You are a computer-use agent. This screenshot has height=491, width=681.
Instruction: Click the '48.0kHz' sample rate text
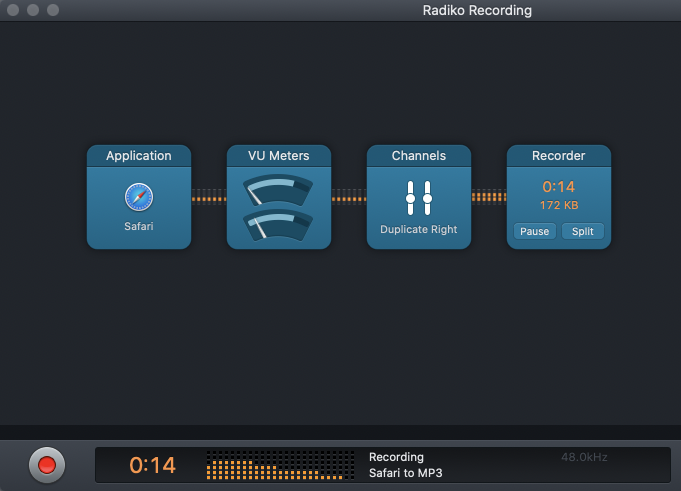(x=584, y=457)
